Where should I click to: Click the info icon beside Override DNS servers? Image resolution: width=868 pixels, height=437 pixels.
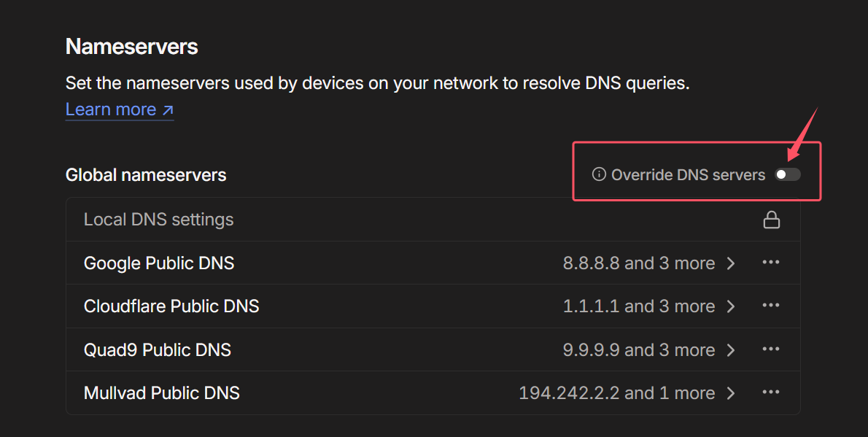599,174
